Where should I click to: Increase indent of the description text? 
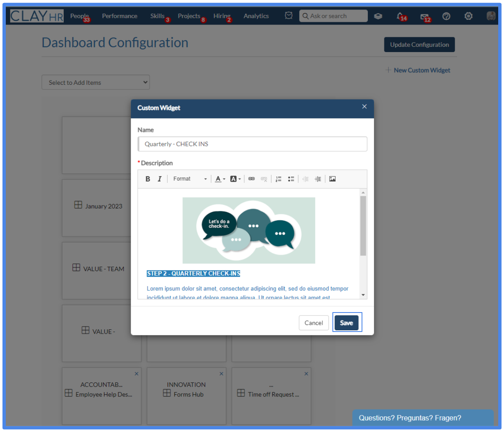[318, 179]
